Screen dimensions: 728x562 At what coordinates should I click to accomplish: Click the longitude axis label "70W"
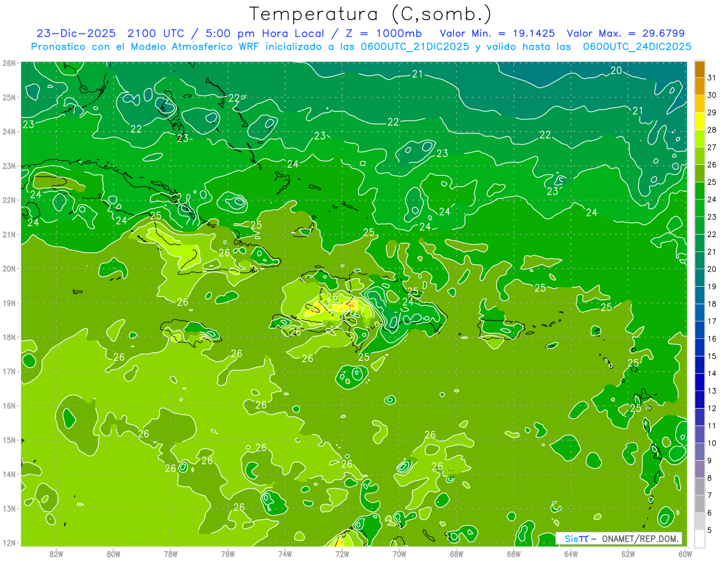coord(399,554)
